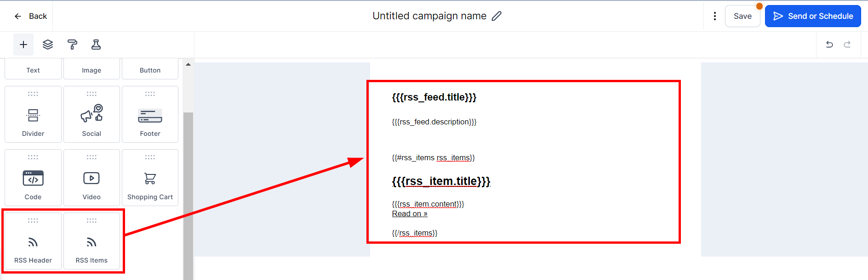Undo the last change
Viewport: 868px width, 280px height.
[x=829, y=45]
